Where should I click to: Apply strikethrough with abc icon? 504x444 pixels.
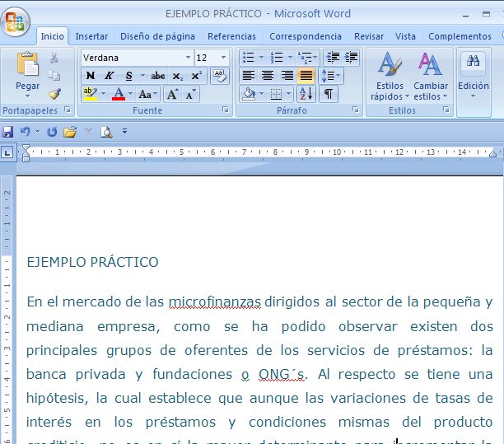[x=158, y=76]
